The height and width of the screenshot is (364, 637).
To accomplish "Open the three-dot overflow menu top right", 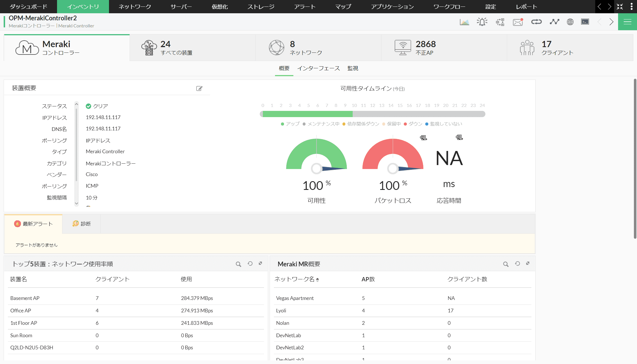I will [x=632, y=6].
